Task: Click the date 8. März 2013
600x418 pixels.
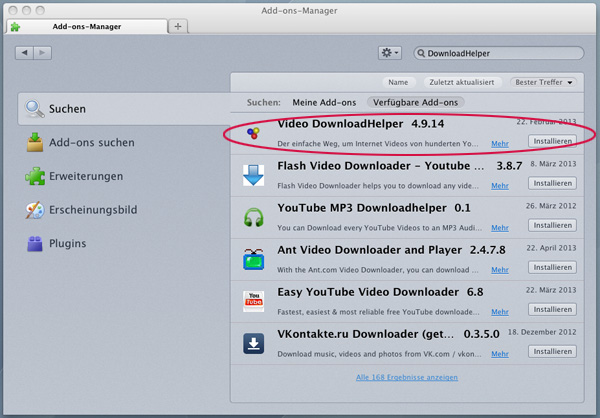Action: point(553,164)
